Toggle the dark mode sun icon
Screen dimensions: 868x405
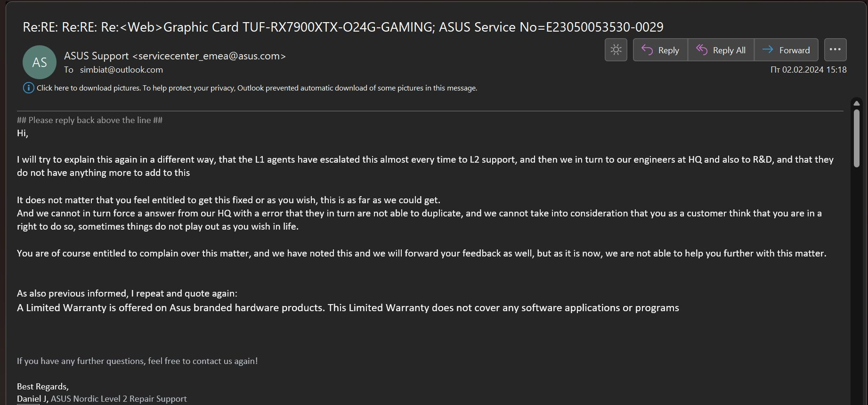click(616, 50)
